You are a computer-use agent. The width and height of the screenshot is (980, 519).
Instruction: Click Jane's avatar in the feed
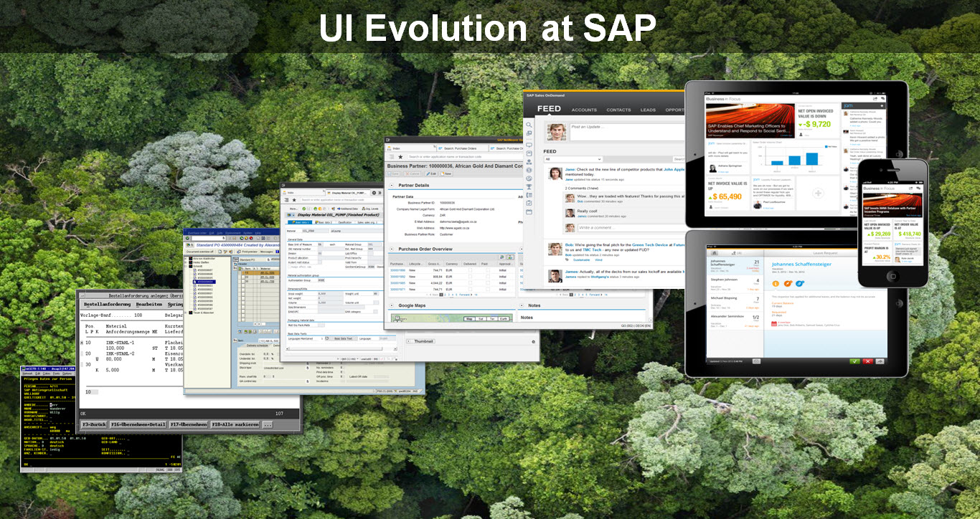(555, 173)
